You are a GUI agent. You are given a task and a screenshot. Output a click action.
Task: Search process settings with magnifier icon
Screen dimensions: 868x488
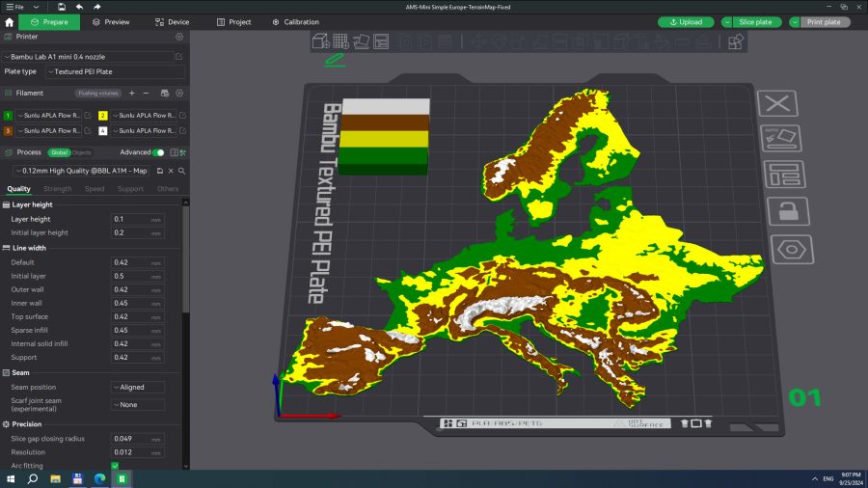coord(181,171)
